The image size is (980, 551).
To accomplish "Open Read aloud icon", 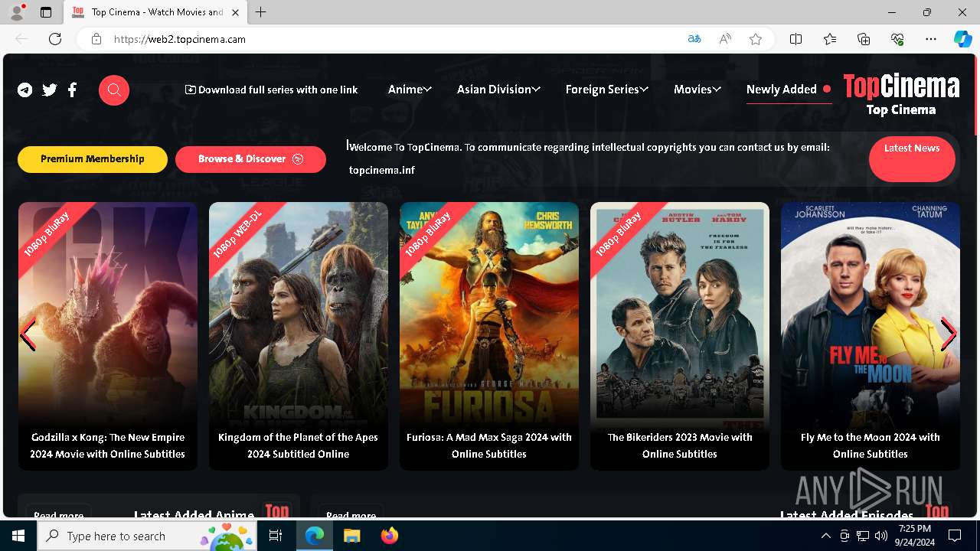I will [x=725, y=39].
